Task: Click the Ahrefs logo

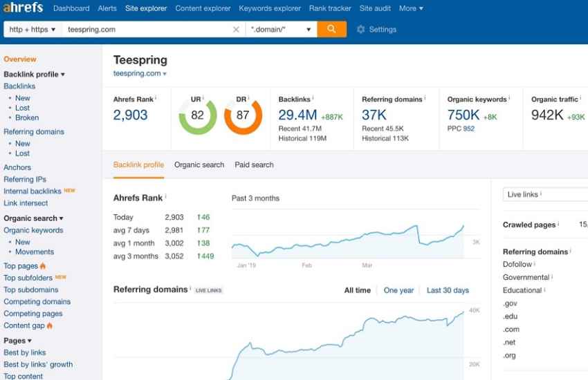Action: click(22, 8)
